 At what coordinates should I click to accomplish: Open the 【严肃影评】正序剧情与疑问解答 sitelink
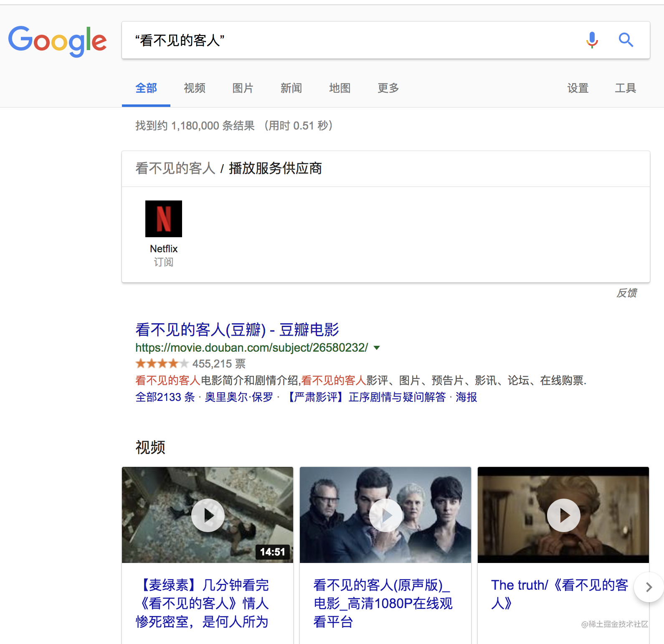(365, 397)
